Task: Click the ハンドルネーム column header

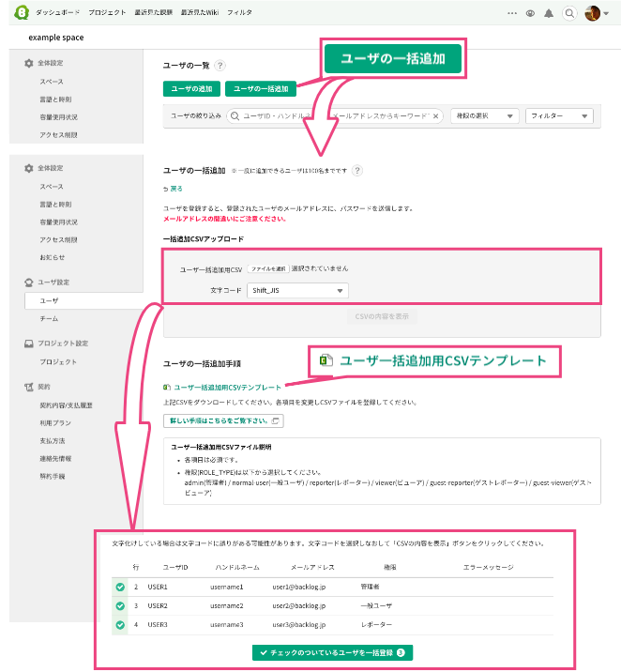Action: coord(237,568)
